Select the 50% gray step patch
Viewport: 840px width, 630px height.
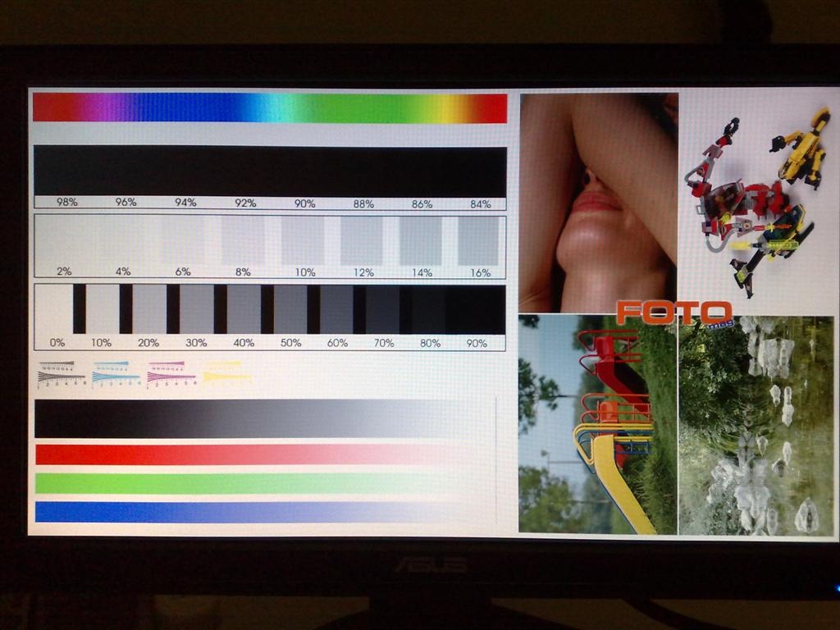tap(290, 309)
